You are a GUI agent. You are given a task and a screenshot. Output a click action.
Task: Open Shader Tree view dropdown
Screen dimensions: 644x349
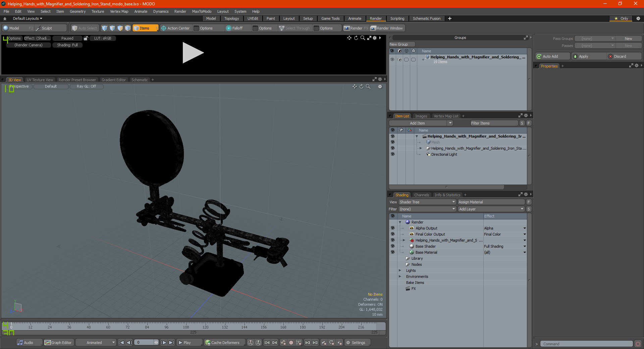(427, 202)
